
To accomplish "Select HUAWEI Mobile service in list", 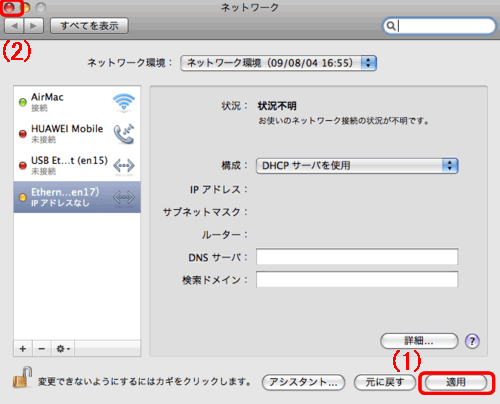I will point(77,134).
